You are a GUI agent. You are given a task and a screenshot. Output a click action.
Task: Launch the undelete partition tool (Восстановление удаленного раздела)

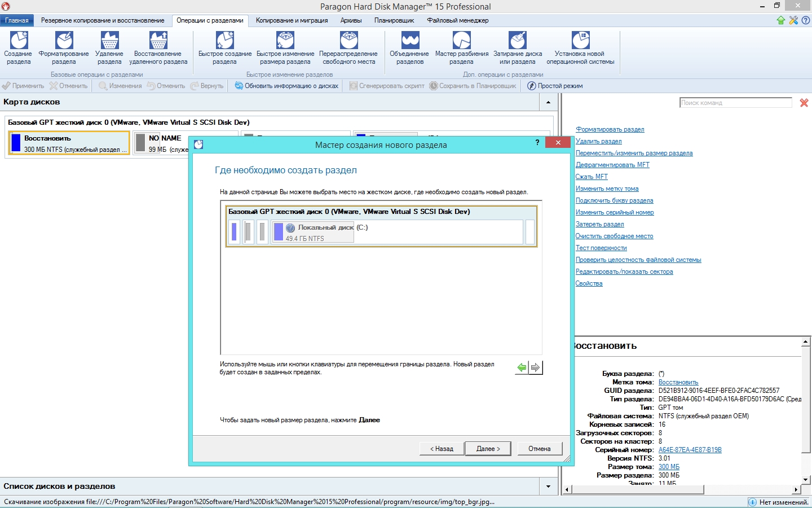[158, 49]
